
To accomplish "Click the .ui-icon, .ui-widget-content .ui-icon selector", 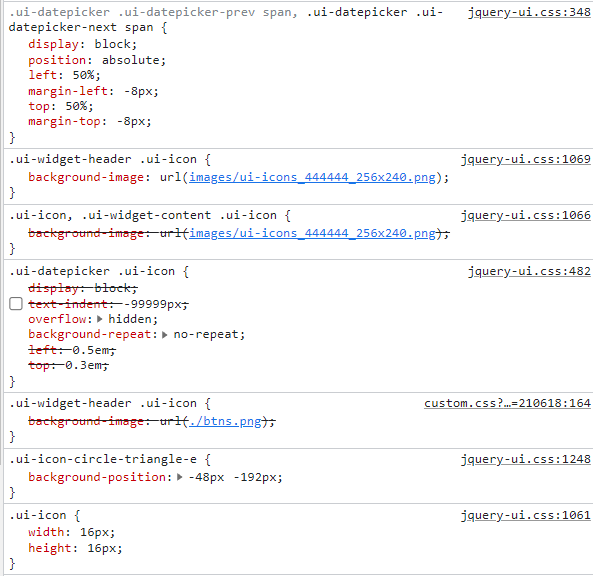I will point(143,215).
